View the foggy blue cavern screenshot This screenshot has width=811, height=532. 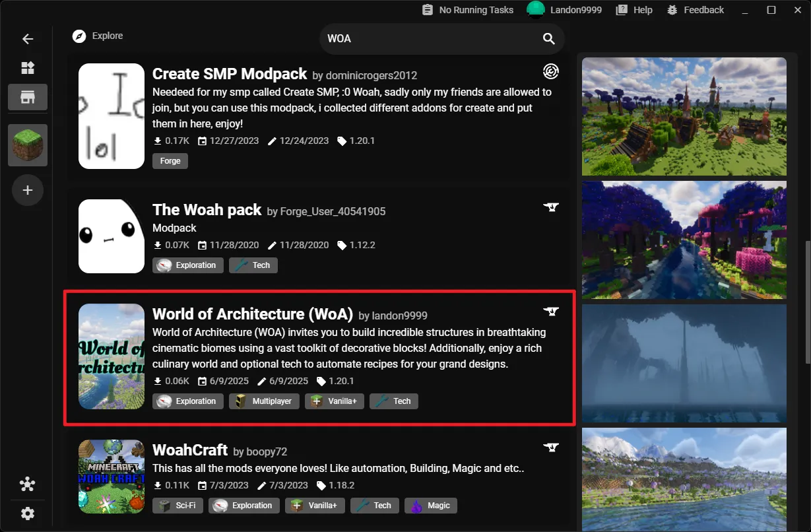[684, 363]
